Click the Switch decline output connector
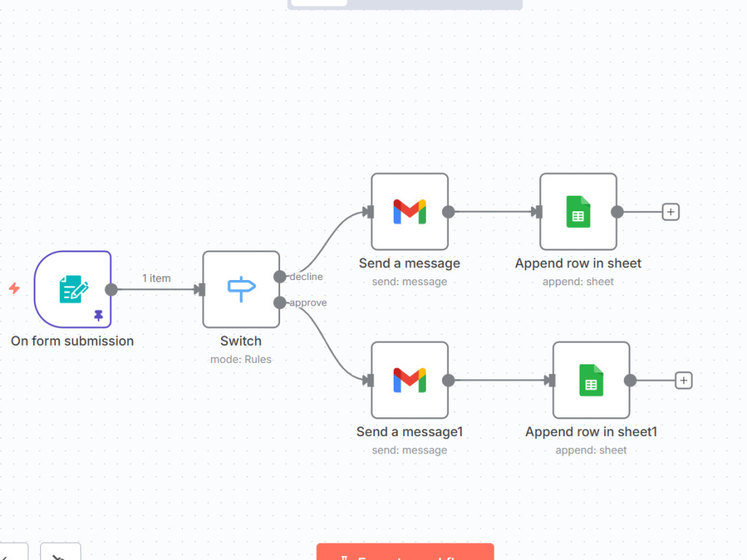Viewport: 747px width, 560px height. tap(279, 277)
